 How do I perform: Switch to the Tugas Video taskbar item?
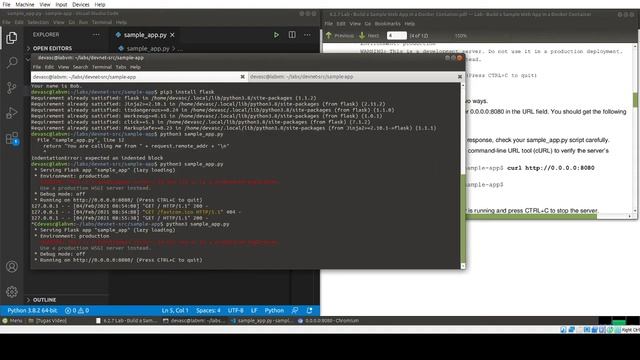pyautogui.click(x=48, y=321)
